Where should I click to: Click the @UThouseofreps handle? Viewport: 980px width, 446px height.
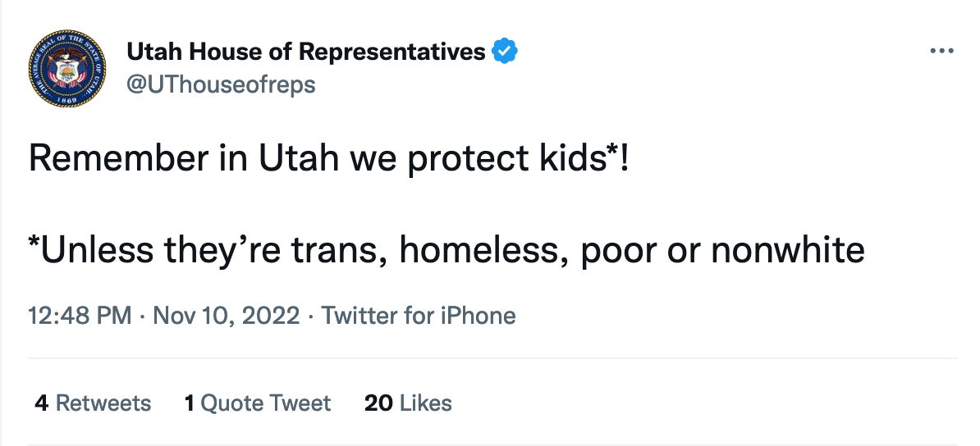pos(221,84)
